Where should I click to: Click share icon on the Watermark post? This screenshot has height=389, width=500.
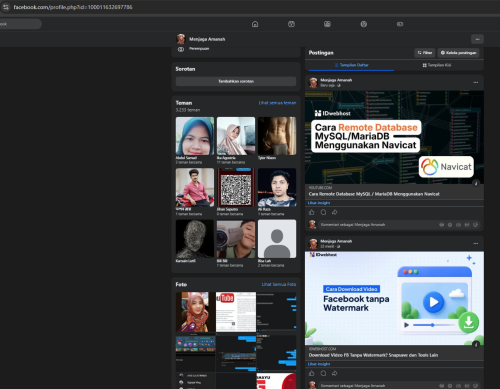335,373
